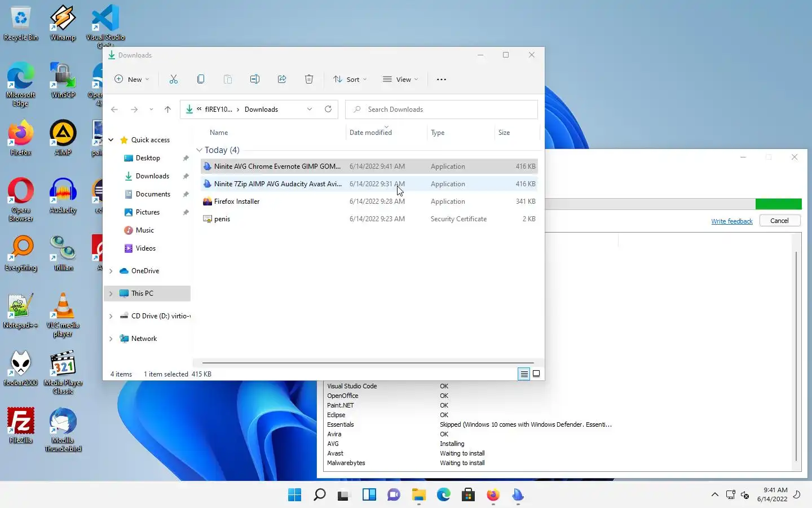Select the WinSCP desktop icon

click(63, 81)
